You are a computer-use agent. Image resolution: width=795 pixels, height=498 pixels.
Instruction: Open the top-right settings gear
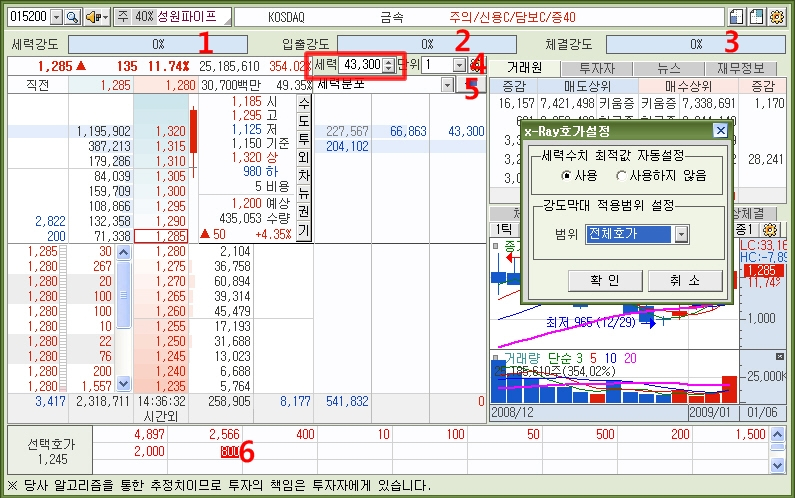coord(777,17)
